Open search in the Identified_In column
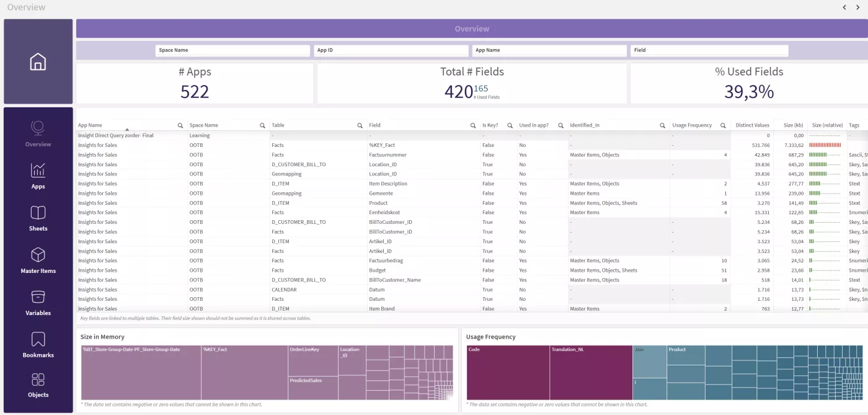This screenshot has height=415, width=868. coord(661,125)
